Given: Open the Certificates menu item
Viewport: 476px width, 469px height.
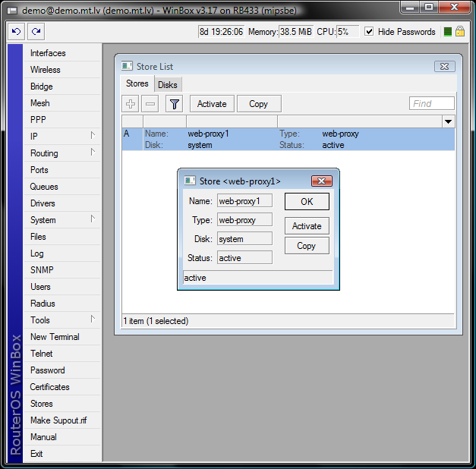Looking at the screenshot, I should click(62, 387).
